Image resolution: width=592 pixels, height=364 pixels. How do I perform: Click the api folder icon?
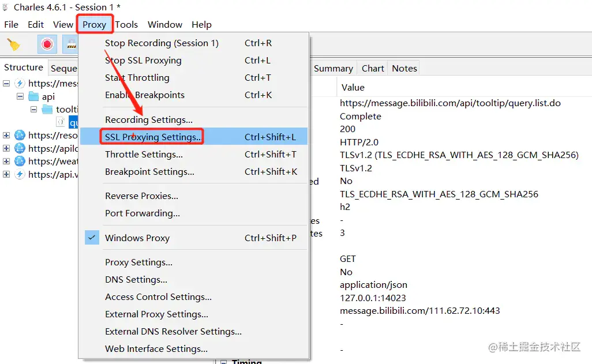pyautogui.click(x=33, y=96)
